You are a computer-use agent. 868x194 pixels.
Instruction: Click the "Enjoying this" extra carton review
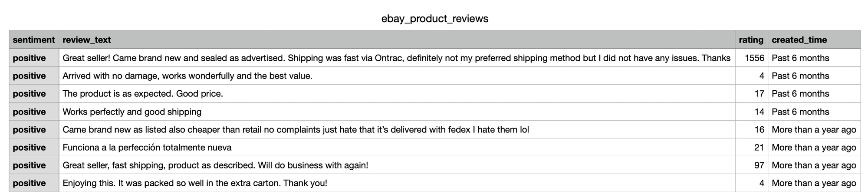click(x=195, y=183)
